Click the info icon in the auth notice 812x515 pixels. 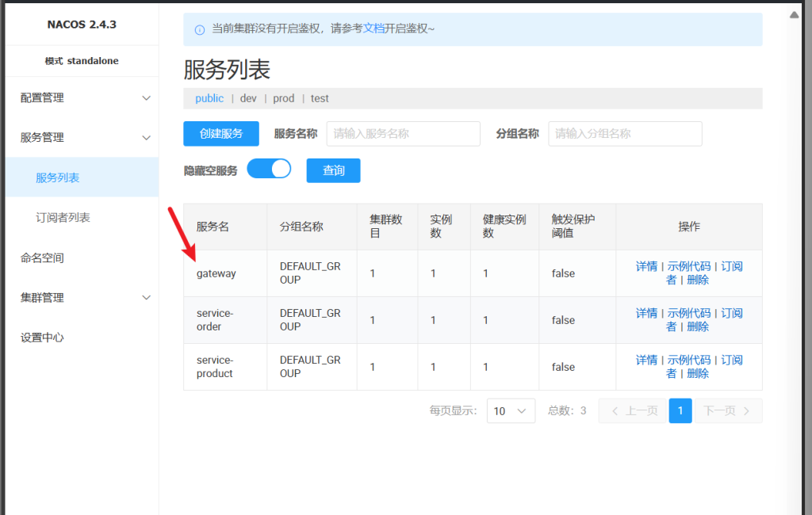click(x=199, y=29)
